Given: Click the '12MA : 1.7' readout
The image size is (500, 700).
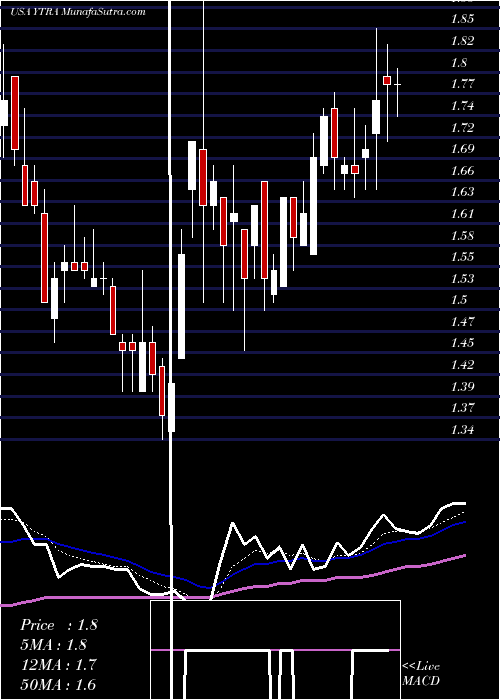Looking at the screenshot, I should coord(58,665).
